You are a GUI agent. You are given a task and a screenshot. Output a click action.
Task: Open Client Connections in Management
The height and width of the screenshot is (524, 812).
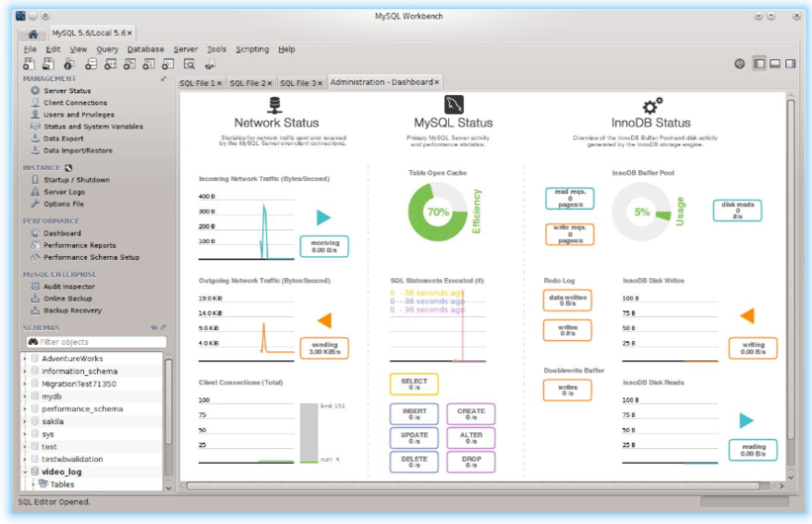(75, 103)
